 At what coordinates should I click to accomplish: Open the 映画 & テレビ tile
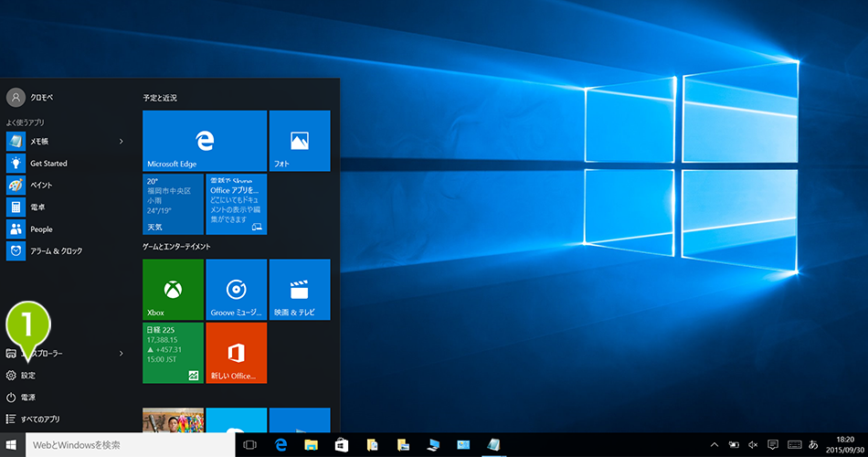click(x=300, y=290)
